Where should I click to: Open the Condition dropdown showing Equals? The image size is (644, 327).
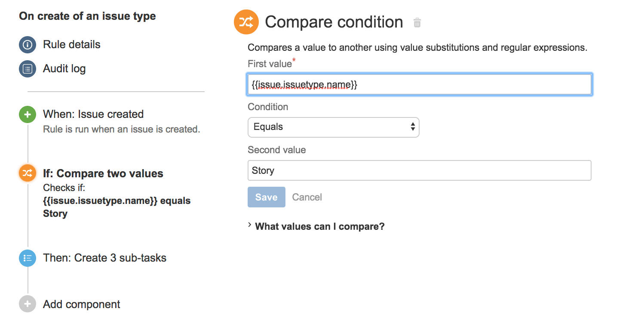pos(333,127)
